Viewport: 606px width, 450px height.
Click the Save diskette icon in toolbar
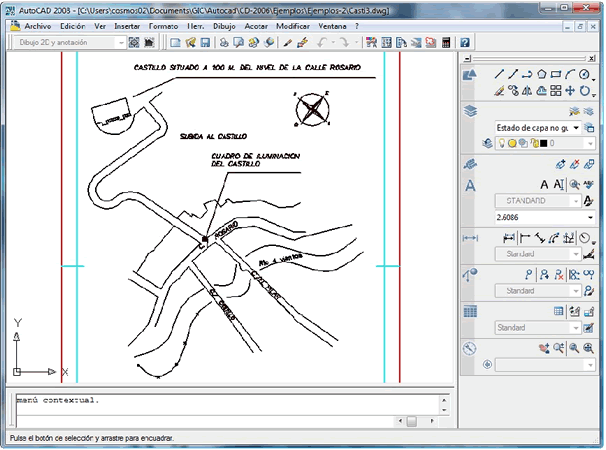(x=205, y=43)
